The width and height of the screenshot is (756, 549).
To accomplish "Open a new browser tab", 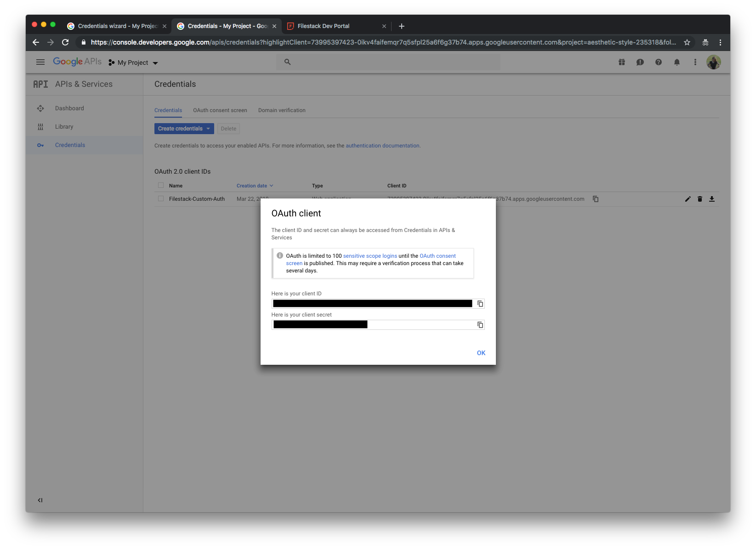I will pos(402,26).
